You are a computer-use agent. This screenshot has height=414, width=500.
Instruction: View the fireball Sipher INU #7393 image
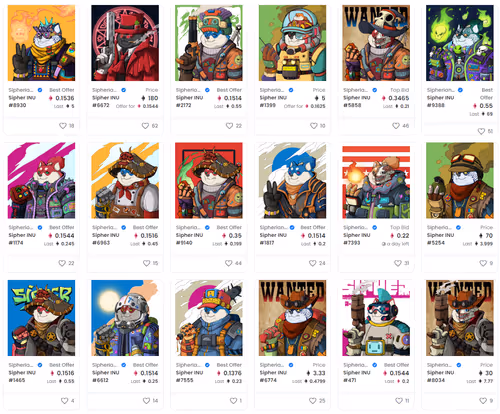click(376, 181)
